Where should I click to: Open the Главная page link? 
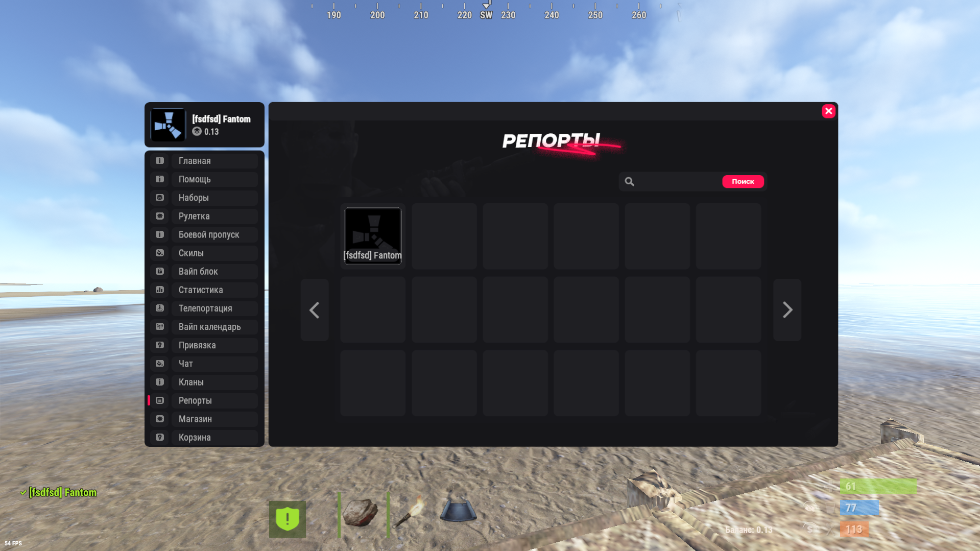pyautogui.click(x=159, y=160)
